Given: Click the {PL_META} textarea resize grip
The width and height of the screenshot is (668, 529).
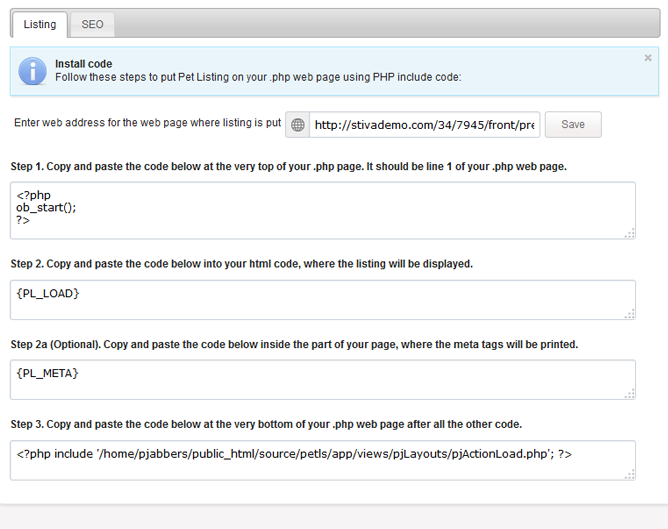Looking at the screenshot, I should click(x=630, y=394).
